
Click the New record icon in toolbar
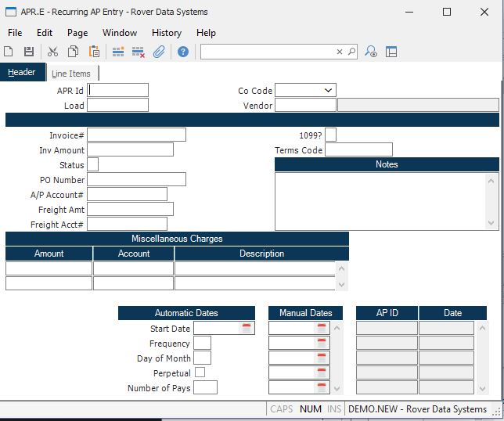coord(9,52)
